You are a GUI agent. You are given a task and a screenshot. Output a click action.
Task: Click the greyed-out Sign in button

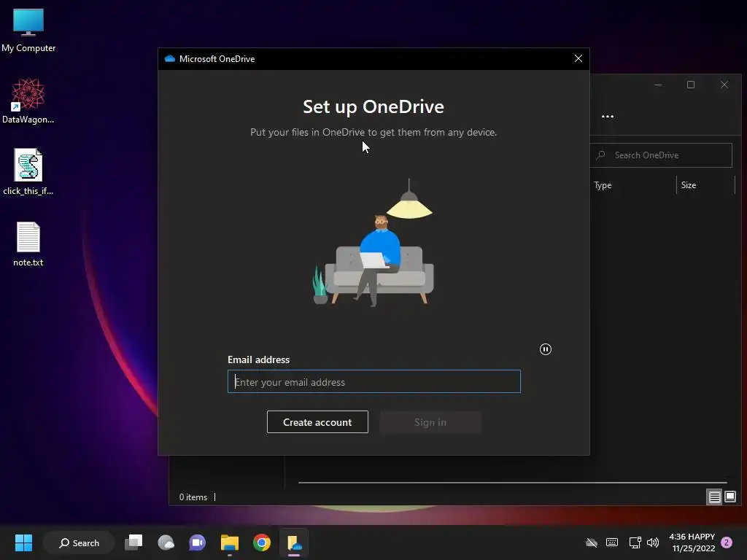click(x=430, y=422)
